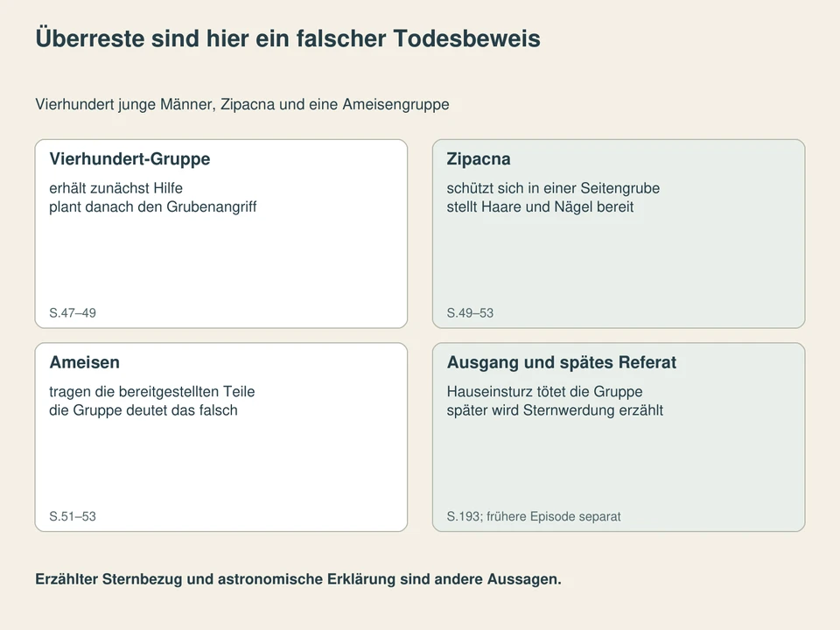This screenshot has height=630, width=840.
Task: Select the 'Ausgang und spätes Referat' heading
Action: [x=562, y=362]
